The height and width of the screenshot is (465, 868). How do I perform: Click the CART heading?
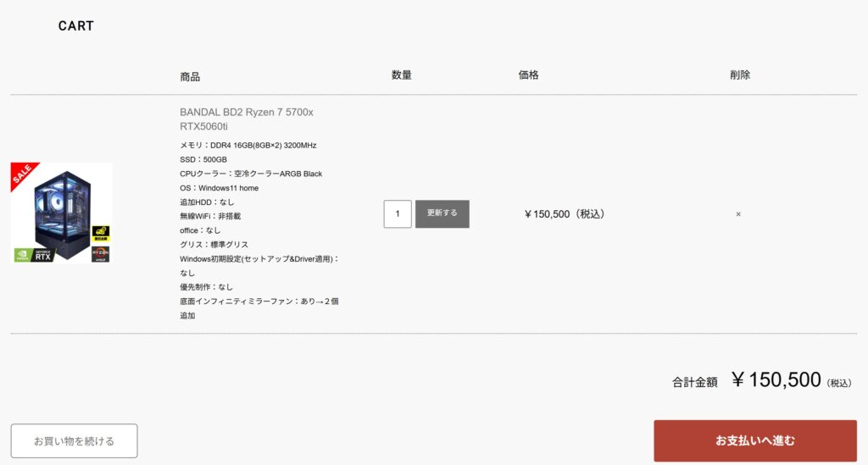pos(76,26)
